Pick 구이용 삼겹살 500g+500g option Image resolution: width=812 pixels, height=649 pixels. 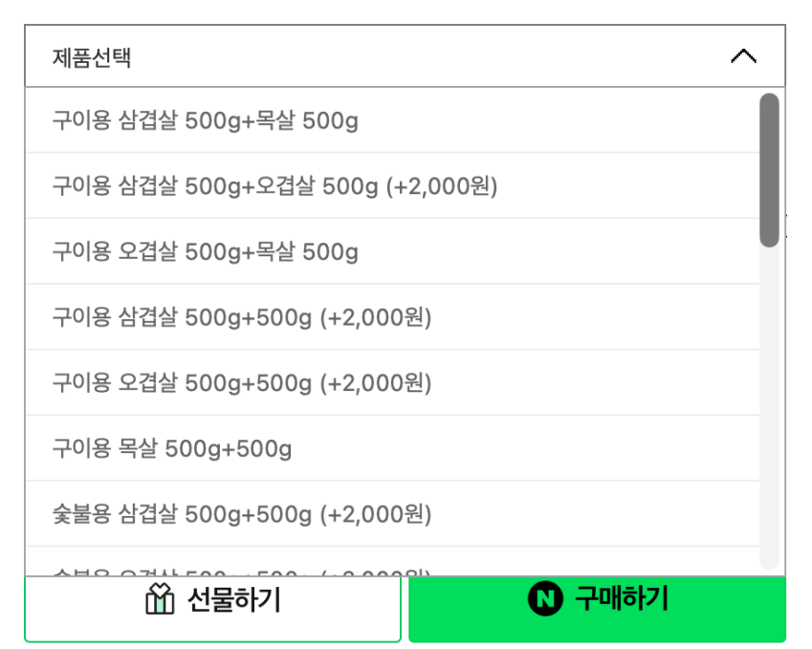tap(242, 317)
